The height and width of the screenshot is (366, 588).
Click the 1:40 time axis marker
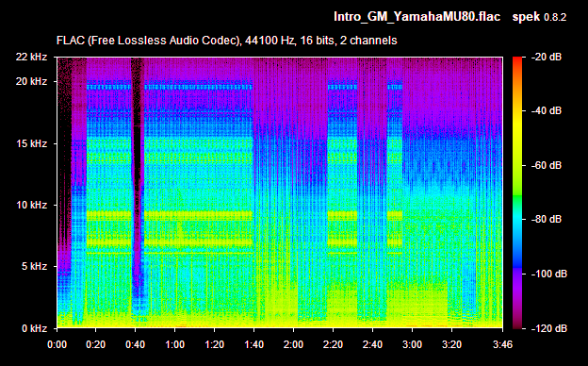tap(253, 344)
